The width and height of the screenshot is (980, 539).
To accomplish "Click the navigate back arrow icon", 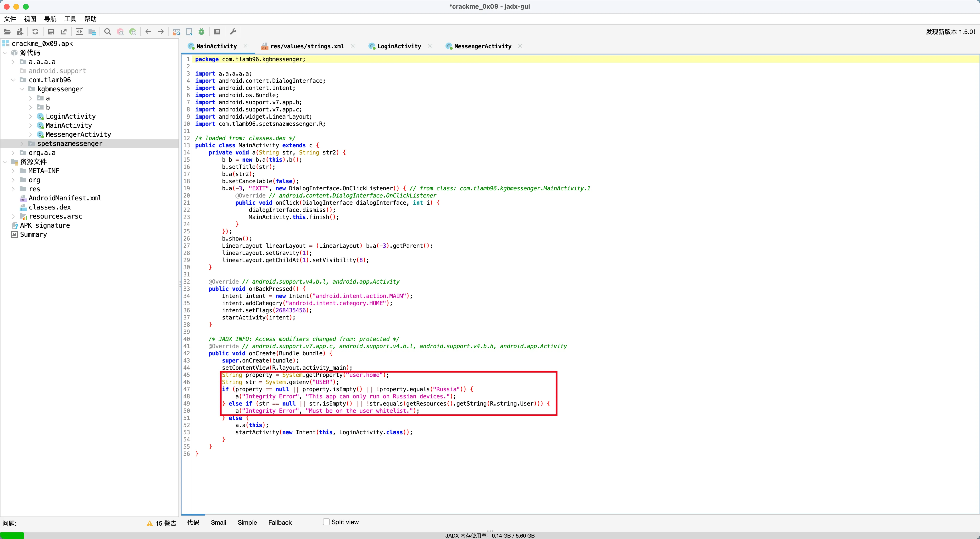I will point(148,32).
